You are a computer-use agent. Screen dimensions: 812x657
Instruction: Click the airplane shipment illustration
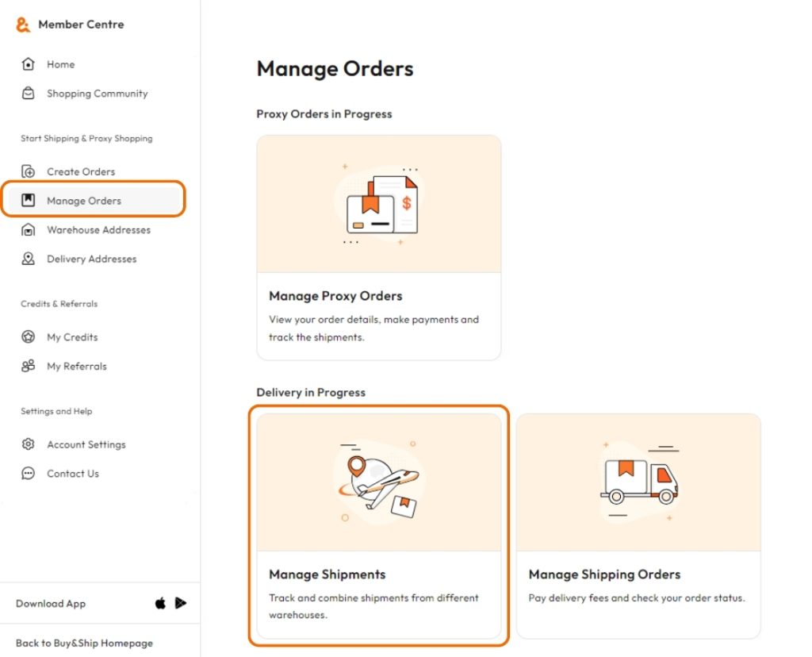[x=379, y=482]
